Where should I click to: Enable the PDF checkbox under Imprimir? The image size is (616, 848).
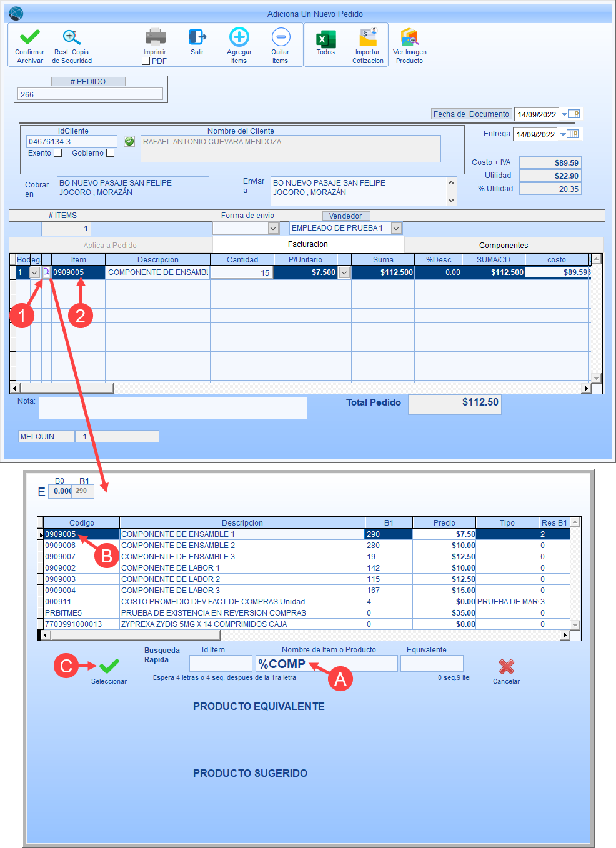146,61
